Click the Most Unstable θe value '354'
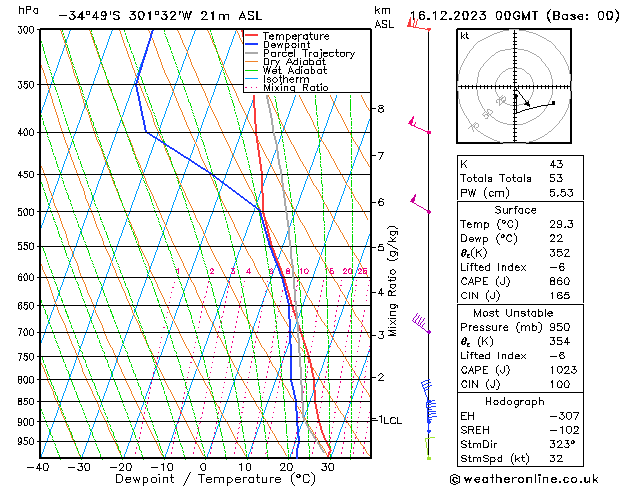 (560, 341)
